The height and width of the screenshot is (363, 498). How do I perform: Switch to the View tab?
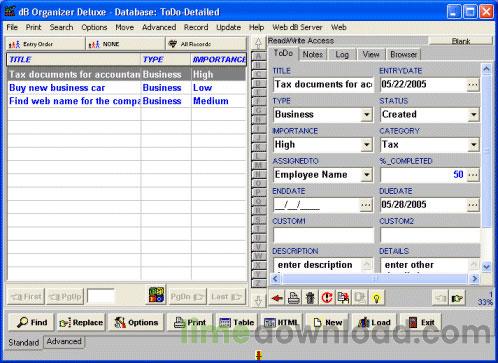point(371,54)
